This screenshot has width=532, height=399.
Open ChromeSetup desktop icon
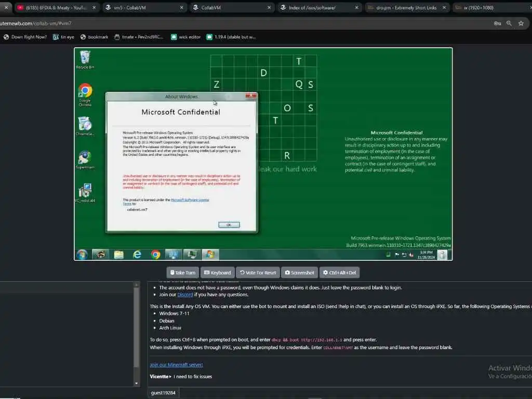(x=85, y=126)
